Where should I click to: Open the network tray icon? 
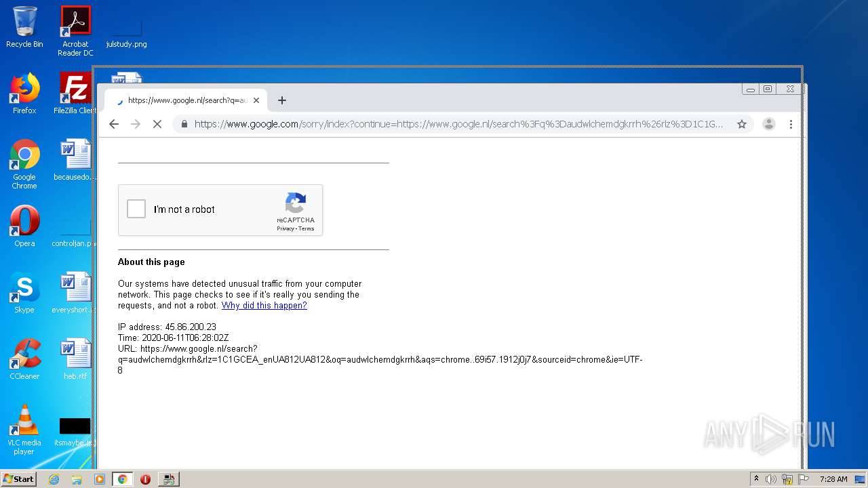click(787, 479)
